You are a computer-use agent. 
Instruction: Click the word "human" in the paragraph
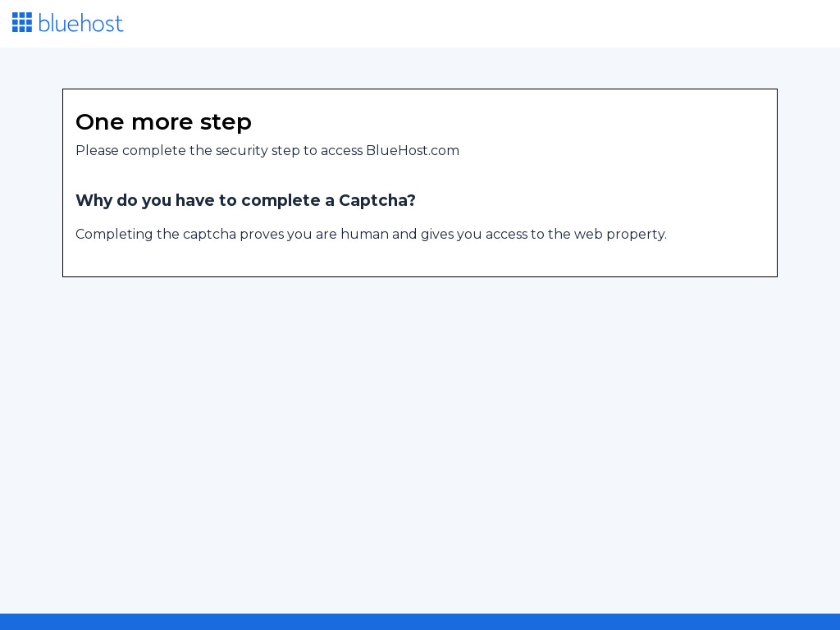coord(364,235)
